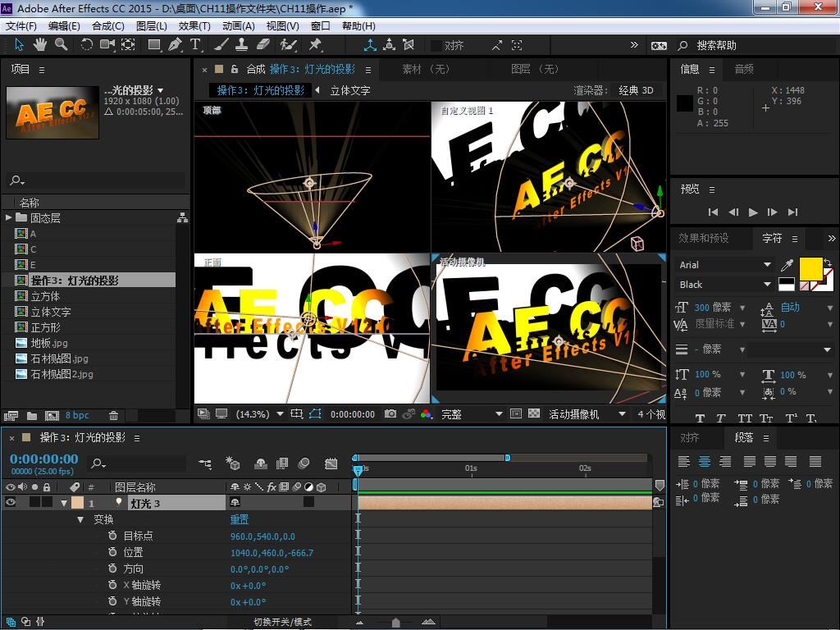The image size is (840, 630).
Task: Expand the 固态层 folder
Action: click(8, 217)
